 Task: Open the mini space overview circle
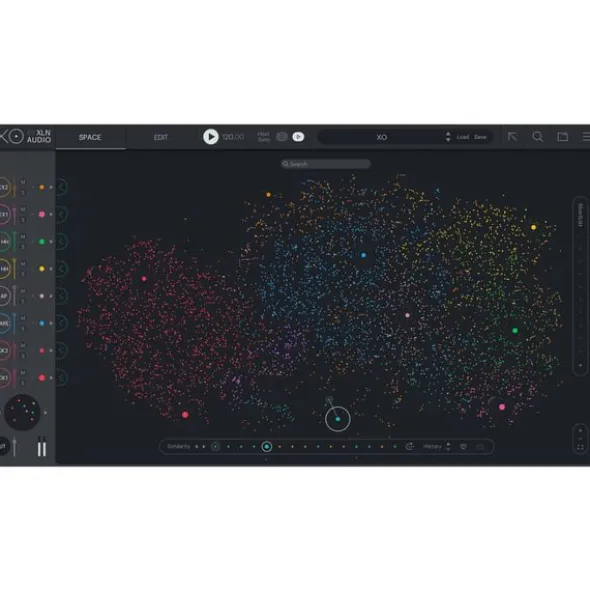click(x=22, y=412)
